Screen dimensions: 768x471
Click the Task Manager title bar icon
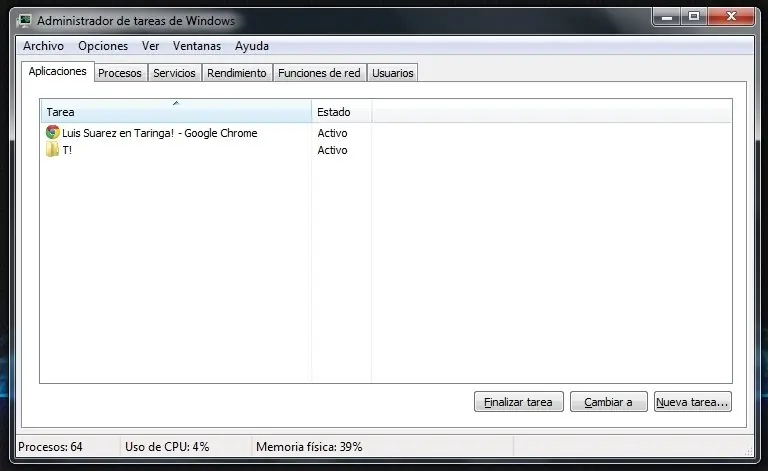pyautogui.click(x=24, y=21)
